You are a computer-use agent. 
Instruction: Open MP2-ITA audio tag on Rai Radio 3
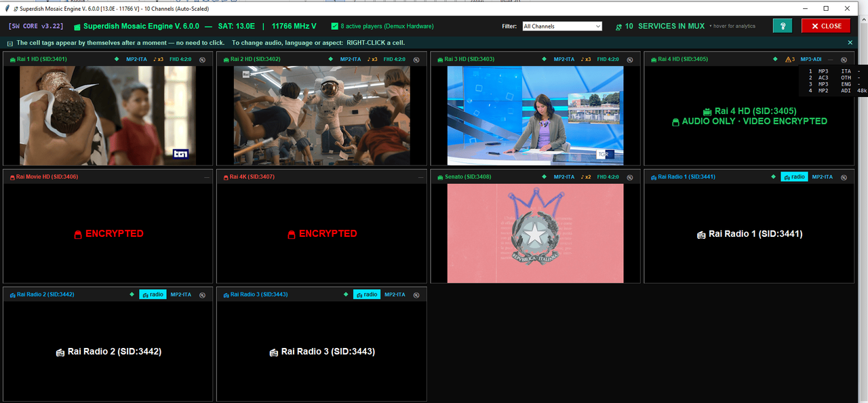coord(395,294)
